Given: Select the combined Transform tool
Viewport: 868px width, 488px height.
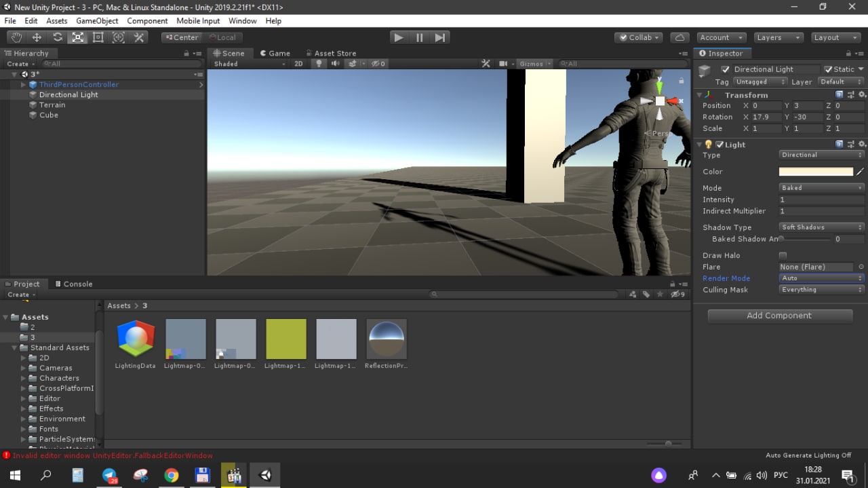Looking at the screenshot, I should (119, 37).
